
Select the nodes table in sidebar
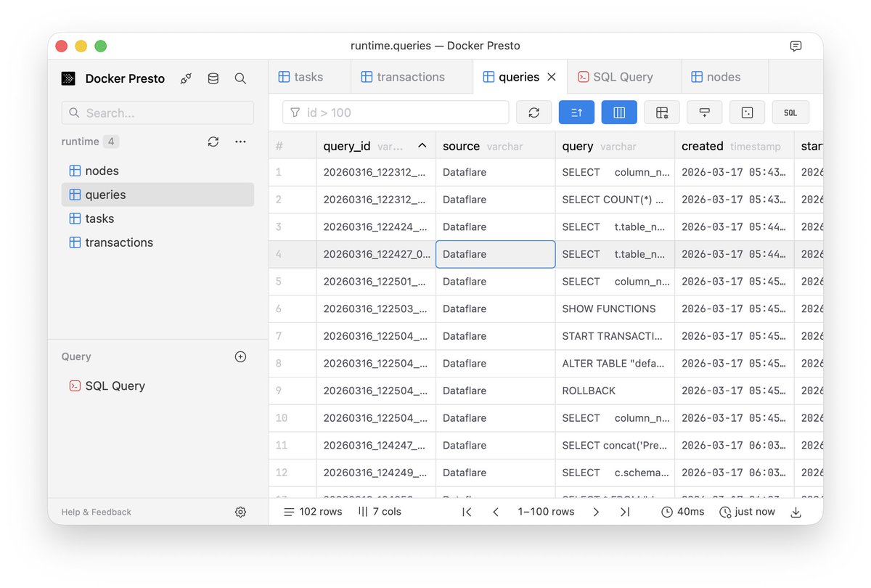click(158, 171)
